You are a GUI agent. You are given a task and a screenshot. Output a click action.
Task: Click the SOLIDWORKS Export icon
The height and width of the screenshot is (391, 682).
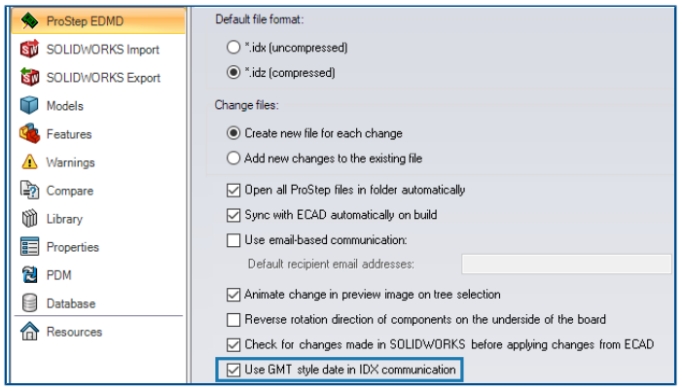30,77
